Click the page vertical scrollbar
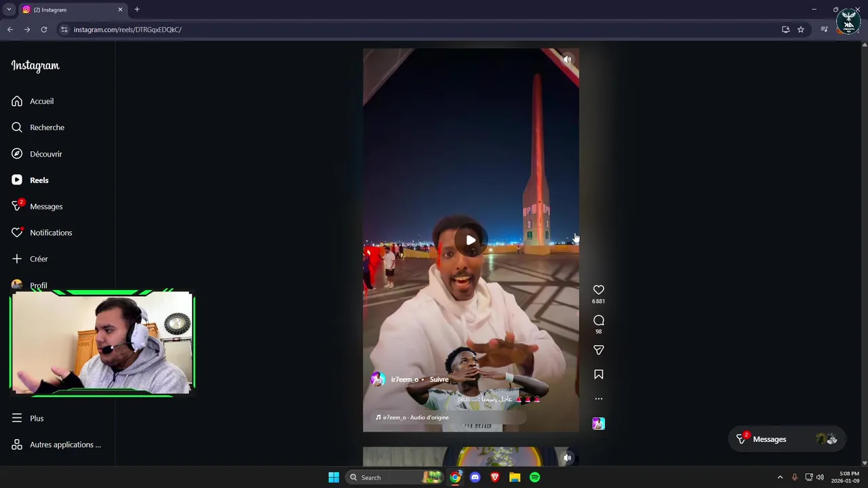The image size is (868, 488). (864, 254)
